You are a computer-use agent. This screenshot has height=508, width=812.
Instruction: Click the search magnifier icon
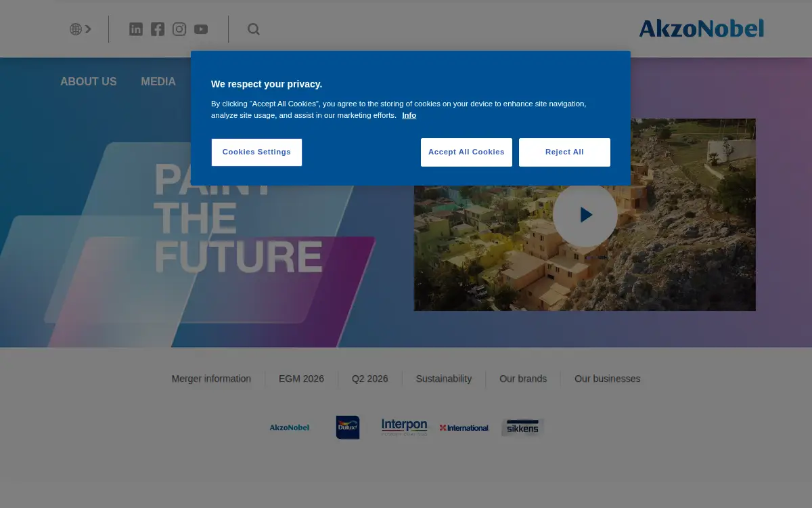coord(254,29)
